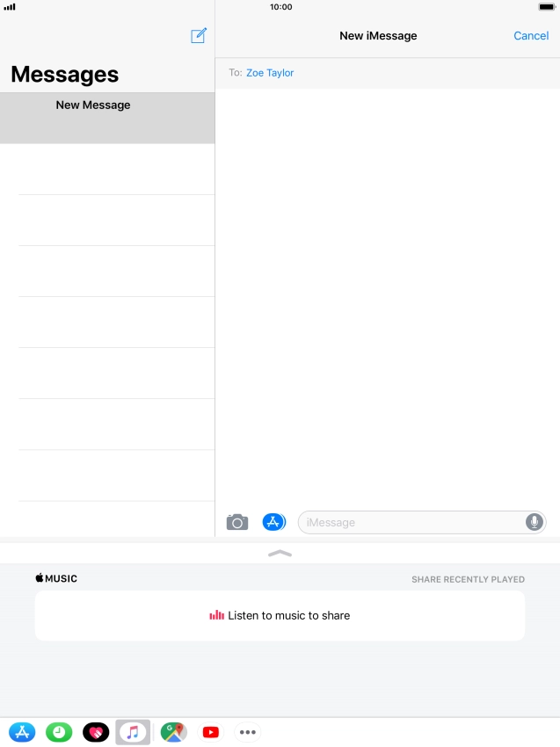This screenshot has width=560, height=747.
Task: Open the Google Maps iMessage app
Action: point(173,732)
